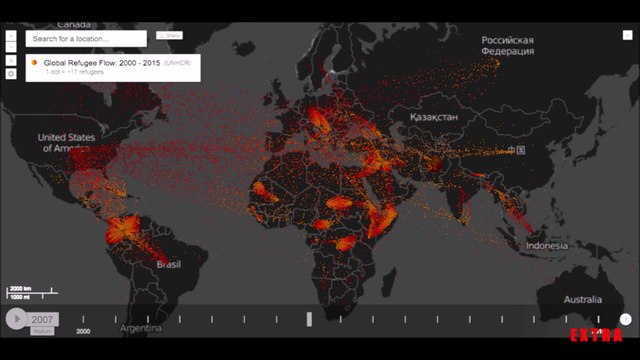Start timeline playback with the play button
Screen dimensions: 640x360
[16, 319]
